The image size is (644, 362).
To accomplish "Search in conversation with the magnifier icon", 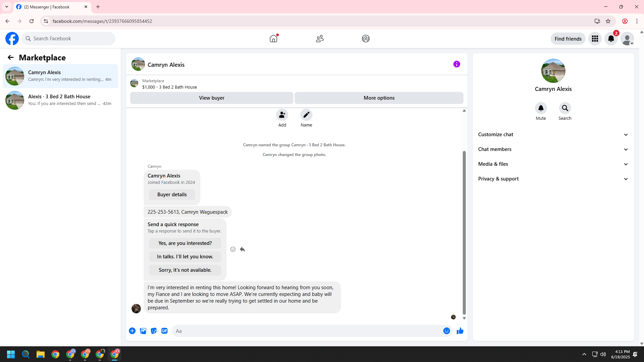I will click(565, 108).
